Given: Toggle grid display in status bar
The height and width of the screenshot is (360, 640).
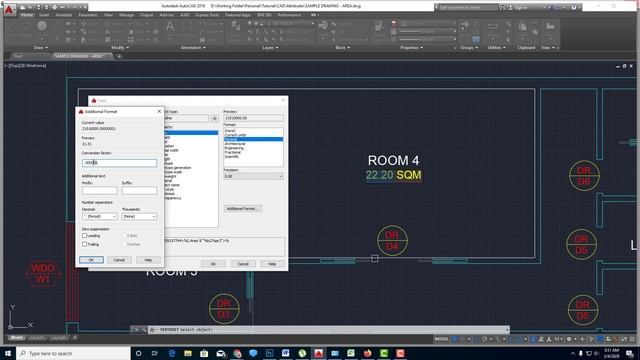Looking at the screenshot, I should 455,339.
